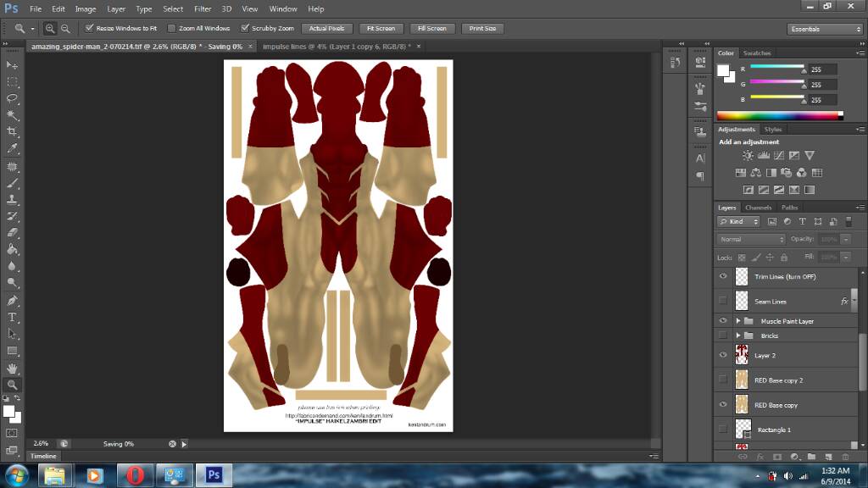The width and height of the screenshot is (868, 488).
Task: Show the Seam Lines layer
Action: pyautogui.click(x=723, y=301)
